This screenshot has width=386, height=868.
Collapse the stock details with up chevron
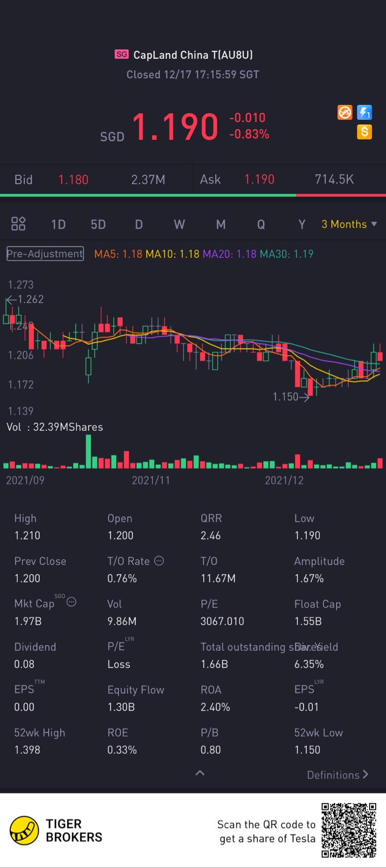point(200,773)
